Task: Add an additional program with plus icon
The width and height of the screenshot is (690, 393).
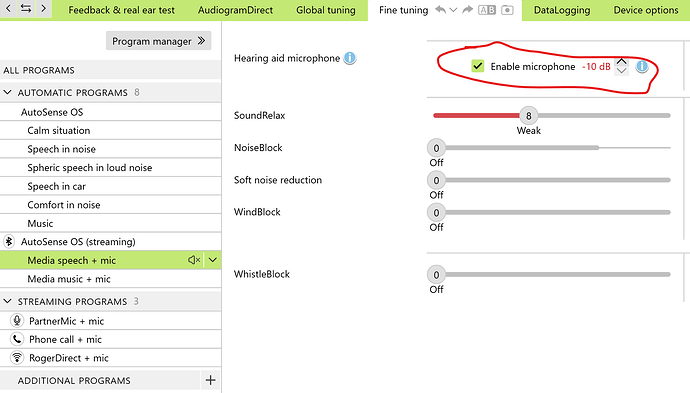Action: [210, 380]
